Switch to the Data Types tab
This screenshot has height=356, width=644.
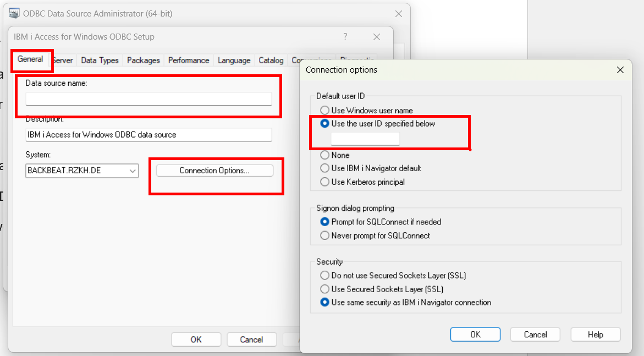[x=100, y=61]
